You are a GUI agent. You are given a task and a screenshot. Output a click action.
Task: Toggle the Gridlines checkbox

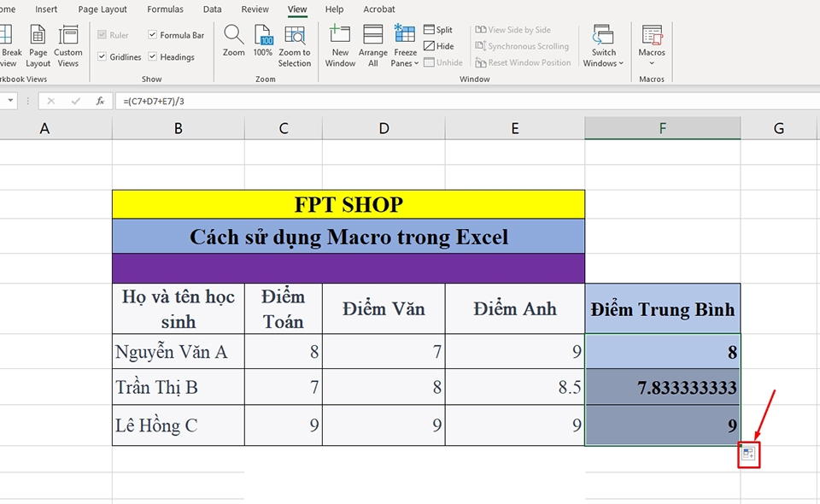click(102, 56)
